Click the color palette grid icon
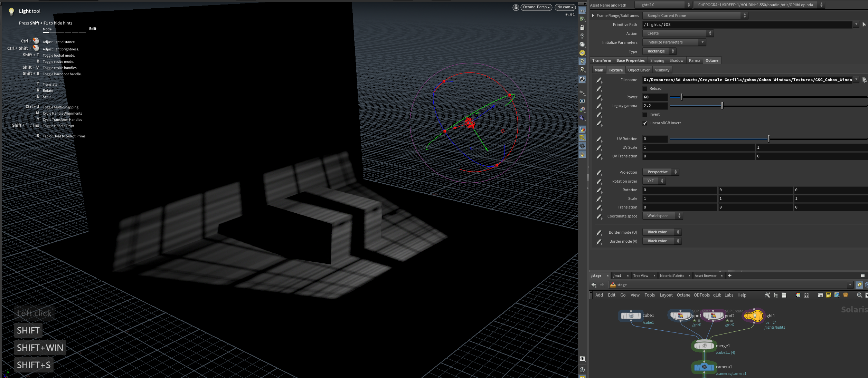 (x=798, y=295)
